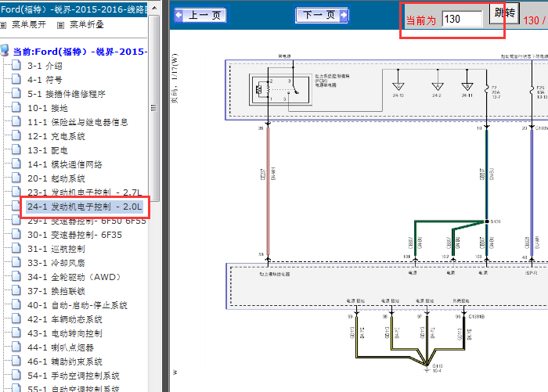This screenshot has width=548, height=392.
Task: Click right arrow icon on 下一页
Action: tap(344, 15)
